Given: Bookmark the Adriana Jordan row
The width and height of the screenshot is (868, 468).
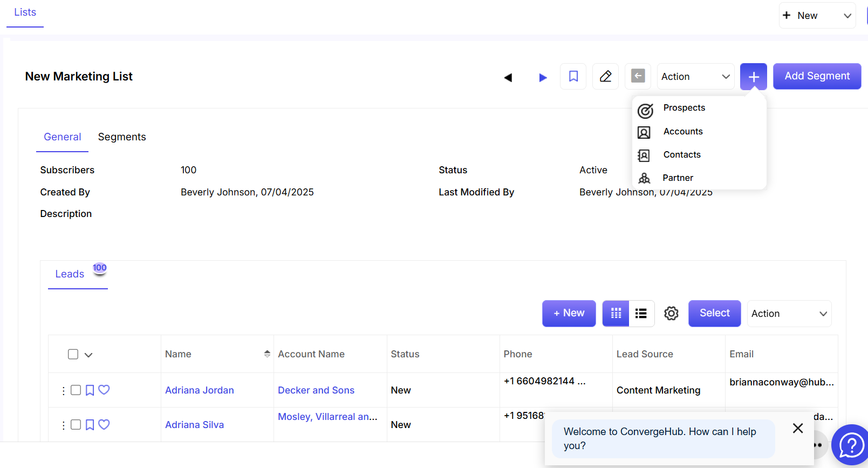Looking at the screenshot, I should [x=90, y=390].
